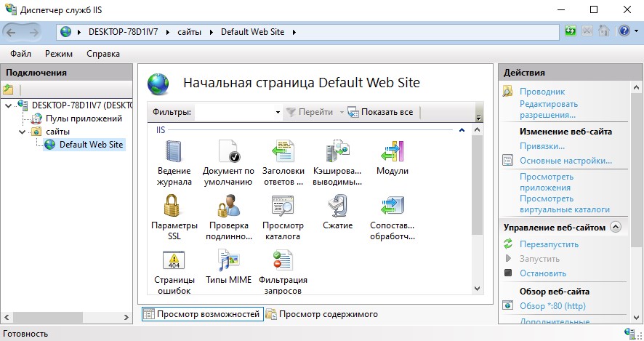Click DESKTOP-78D1IV7 segment in address bar
The image size is (644, 341).
click(124, 32)
